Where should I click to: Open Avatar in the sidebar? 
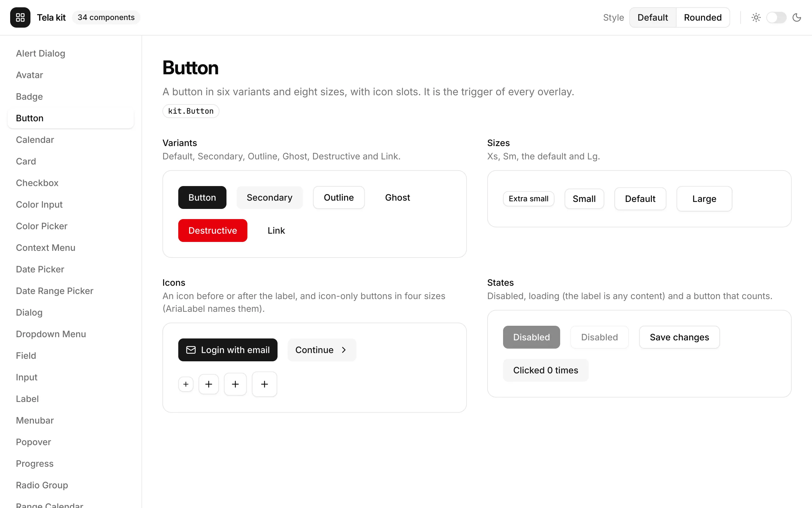point(71,75)
